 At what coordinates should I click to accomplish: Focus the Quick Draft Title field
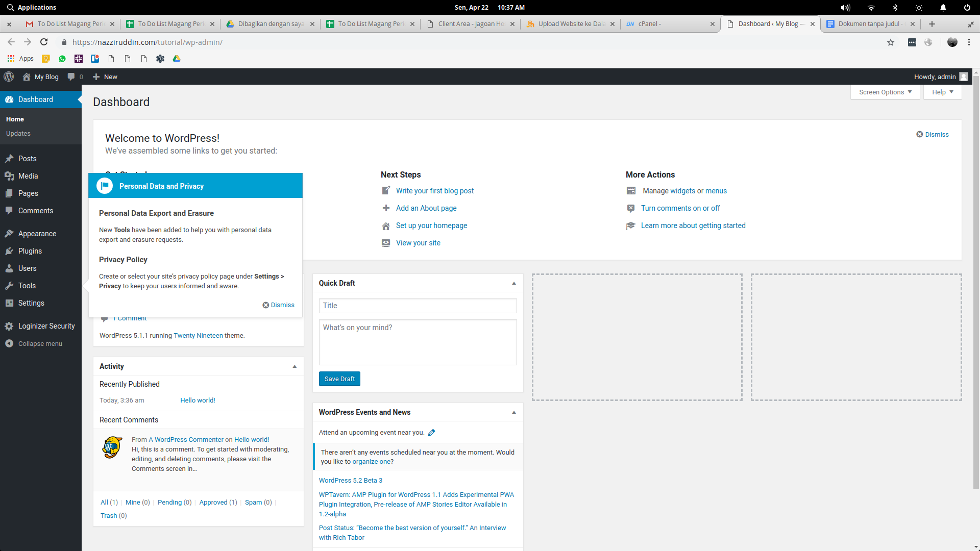click(418, 306)
